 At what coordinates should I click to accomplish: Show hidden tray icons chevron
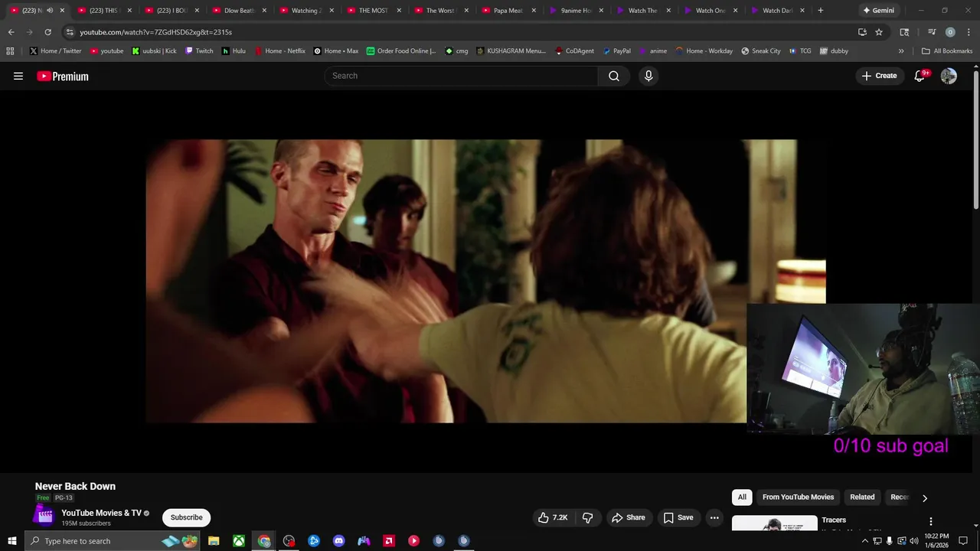pos(865,541)
